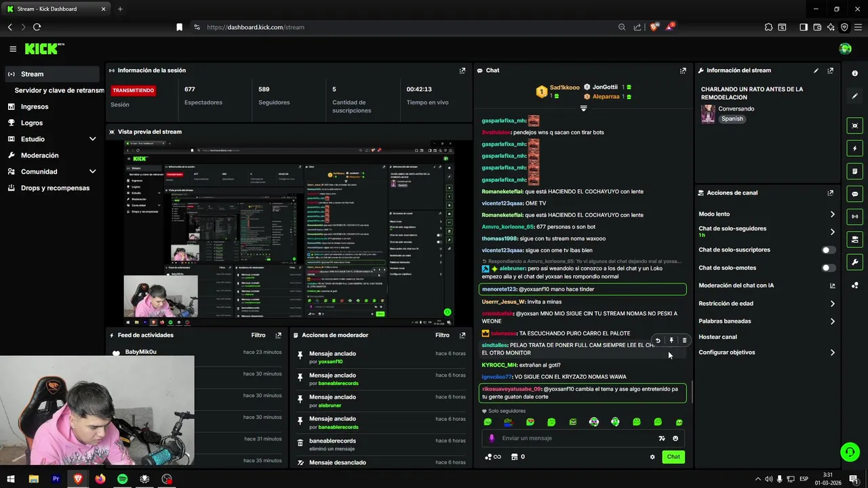The height and width of the screenshot is (488, 868).
Task: Select Stream in the left sidebar
Action: (51, 74)
